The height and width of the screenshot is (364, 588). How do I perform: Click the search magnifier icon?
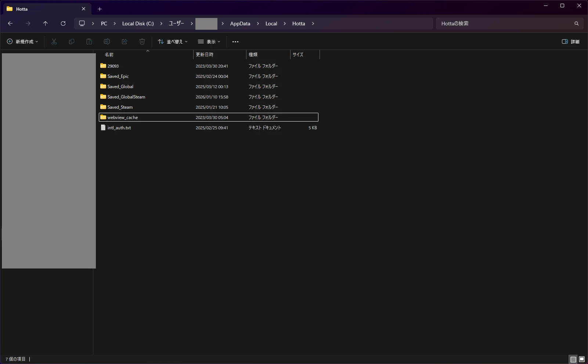point(576,24)
